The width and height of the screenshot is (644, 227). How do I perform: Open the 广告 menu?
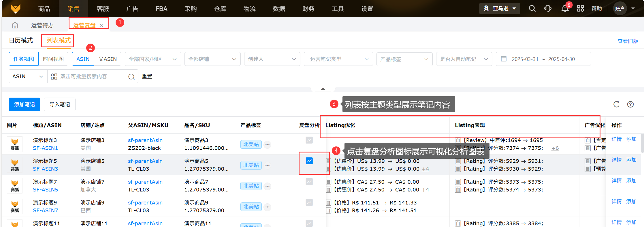tap(132, 9)
